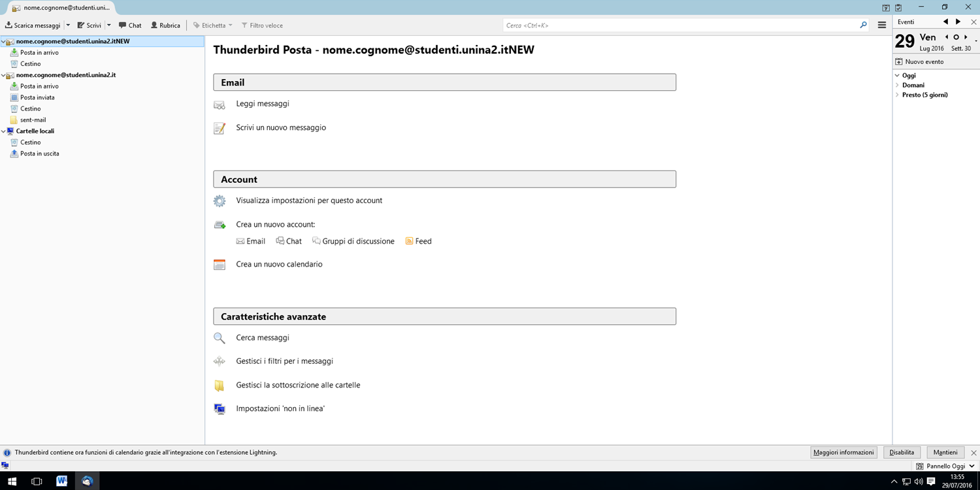Click the message filters icon
980x490 pixels.
point(220,361)
